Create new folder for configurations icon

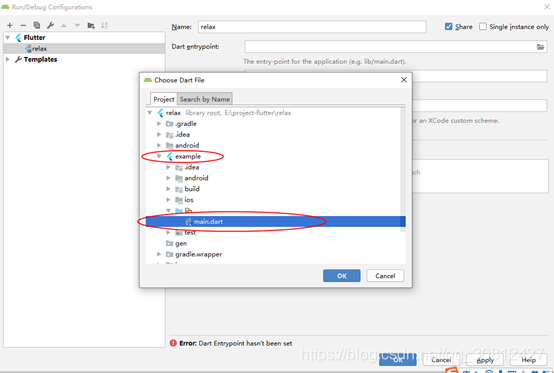coord(91,25)
